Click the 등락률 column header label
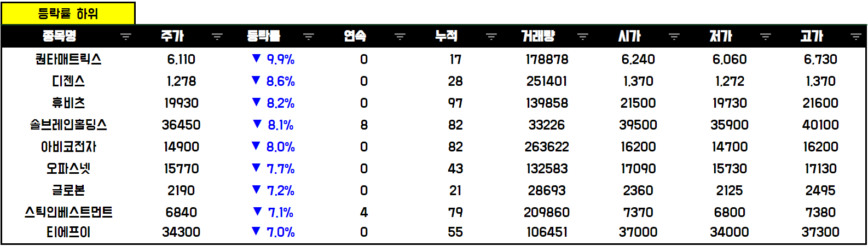This screenshot has height=246, width=868. pyautogui.click(x=264, y=36)
